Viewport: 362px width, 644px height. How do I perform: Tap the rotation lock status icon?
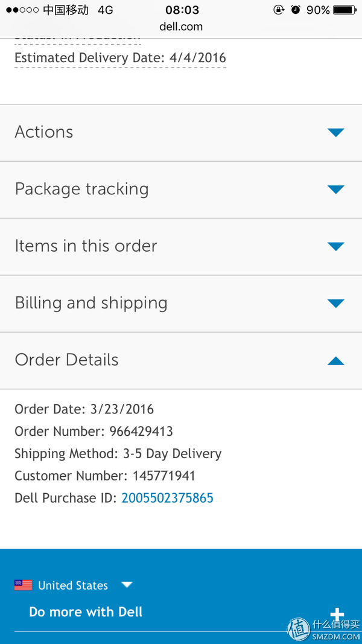(x=279, y=10)
